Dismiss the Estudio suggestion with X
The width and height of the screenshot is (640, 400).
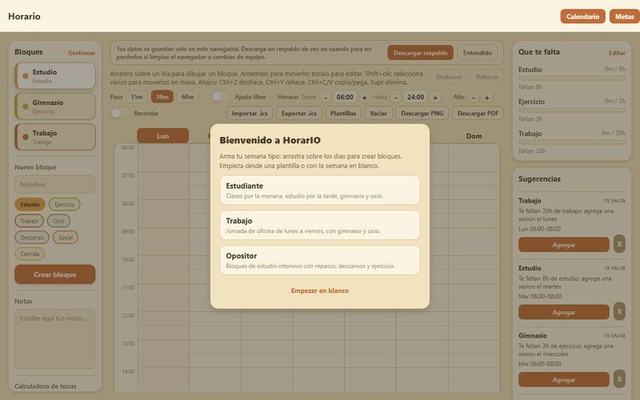coord(619,311)
